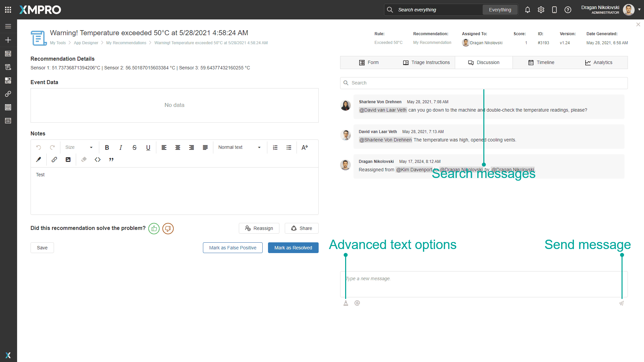
Task: Send the message using the paper plane icon
Action: point(622,303)
